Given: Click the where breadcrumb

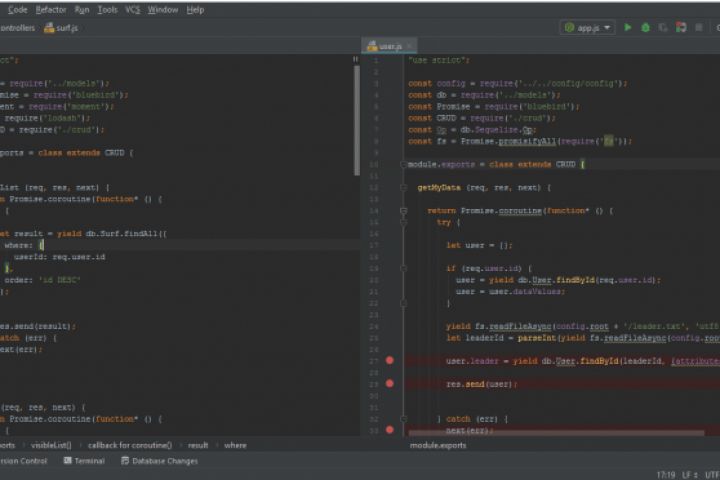Looking at the screenshot, I should tap(235, 445).
